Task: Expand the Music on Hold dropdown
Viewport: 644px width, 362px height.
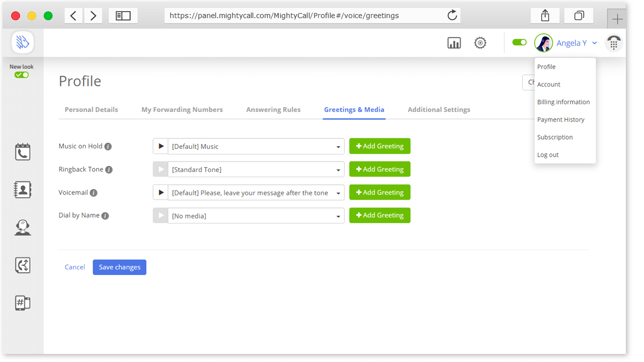Action: tap(338, 147)
